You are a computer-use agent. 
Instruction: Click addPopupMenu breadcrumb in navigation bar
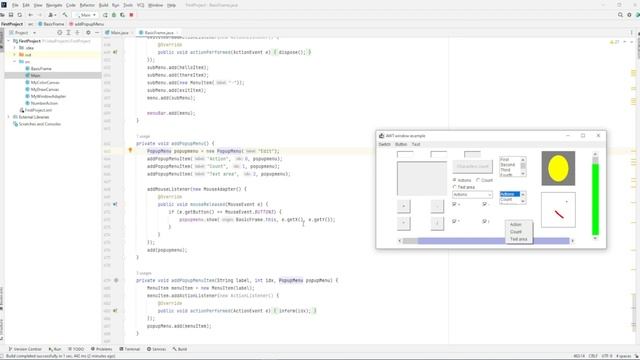pos(87,24)
